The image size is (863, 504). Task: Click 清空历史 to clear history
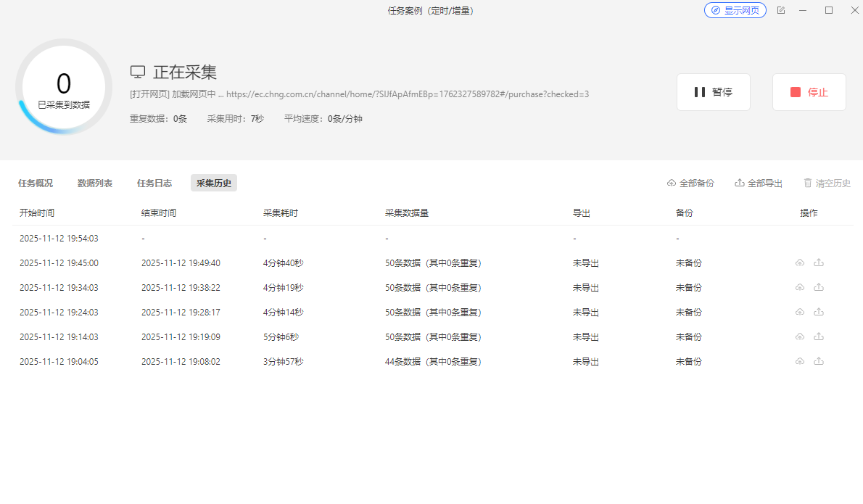827,183
